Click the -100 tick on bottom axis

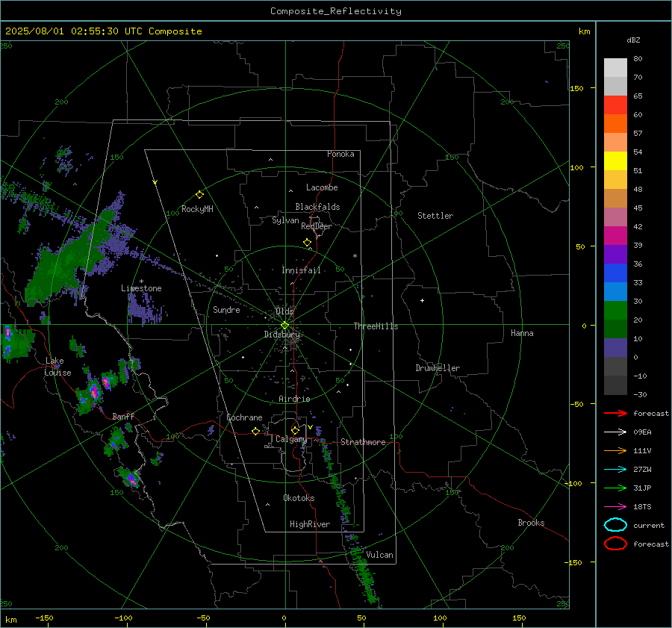[123, 618]
